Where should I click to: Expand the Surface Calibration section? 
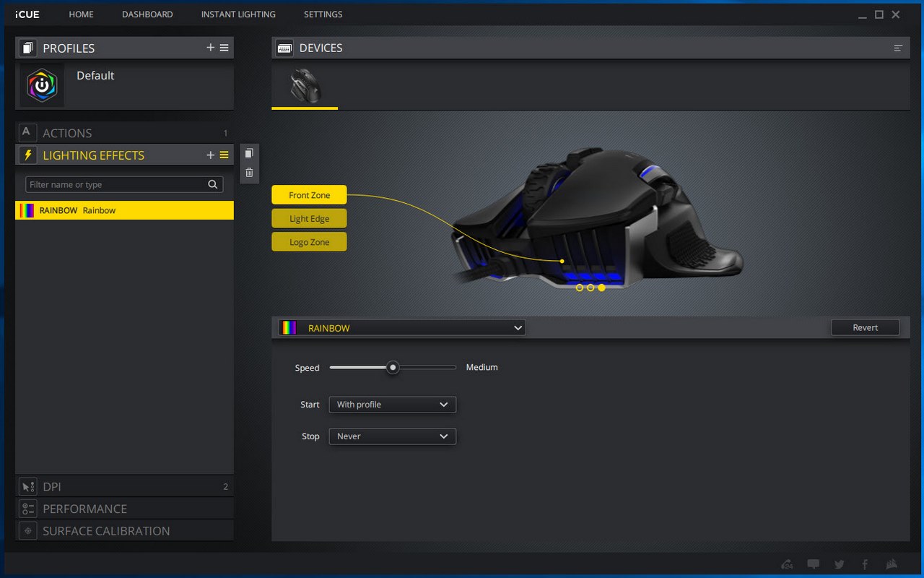pyautogui.click(x=124, y=531)
